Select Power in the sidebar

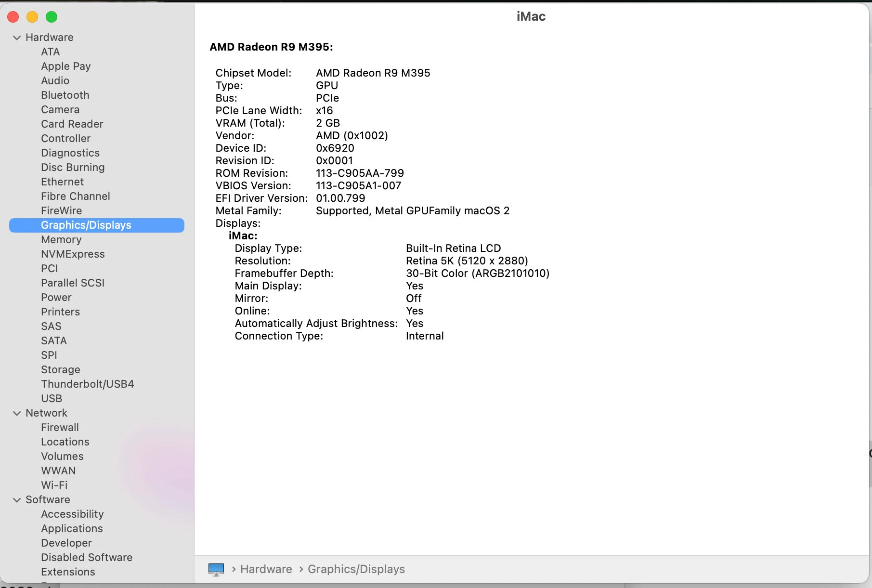(x=56, y=297)
